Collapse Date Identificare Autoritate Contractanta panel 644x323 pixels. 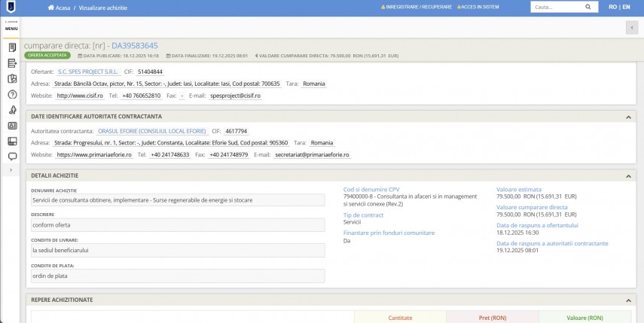pyautogui.click(x=628, y=117)
